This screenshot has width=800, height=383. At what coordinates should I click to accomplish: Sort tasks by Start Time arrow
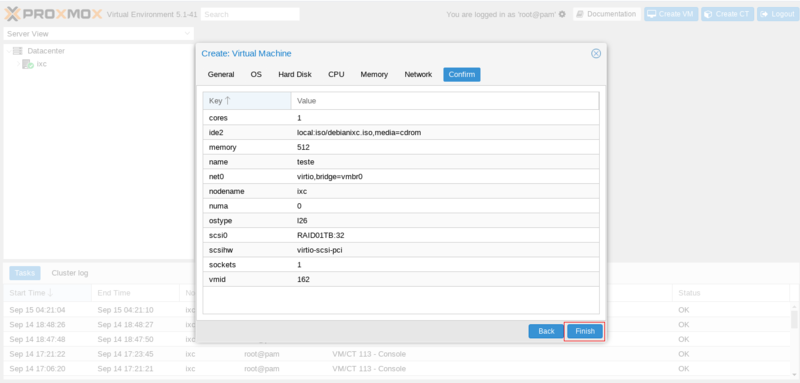pyautogui.click(x=50, y=293)
